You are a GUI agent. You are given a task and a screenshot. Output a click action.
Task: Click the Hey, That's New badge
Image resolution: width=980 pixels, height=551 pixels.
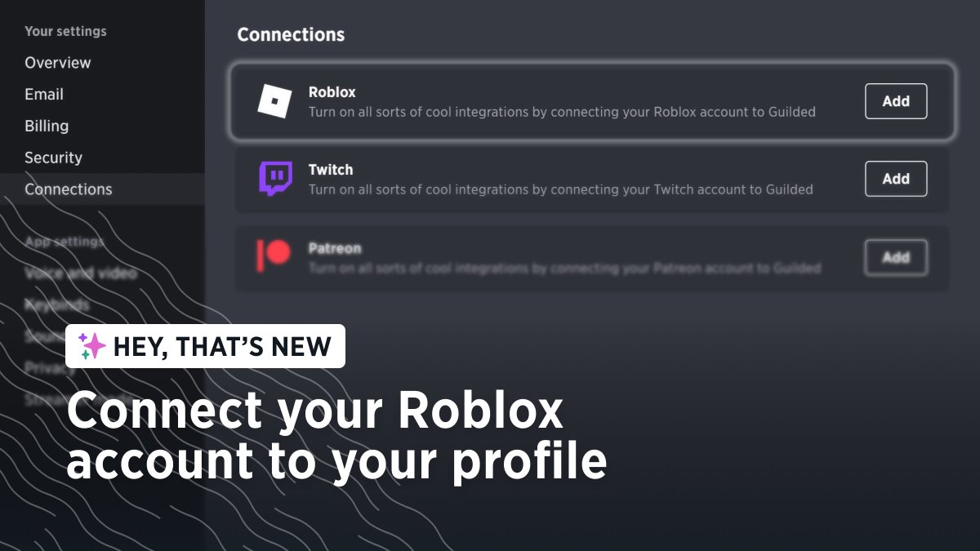(x=205, y=346)
